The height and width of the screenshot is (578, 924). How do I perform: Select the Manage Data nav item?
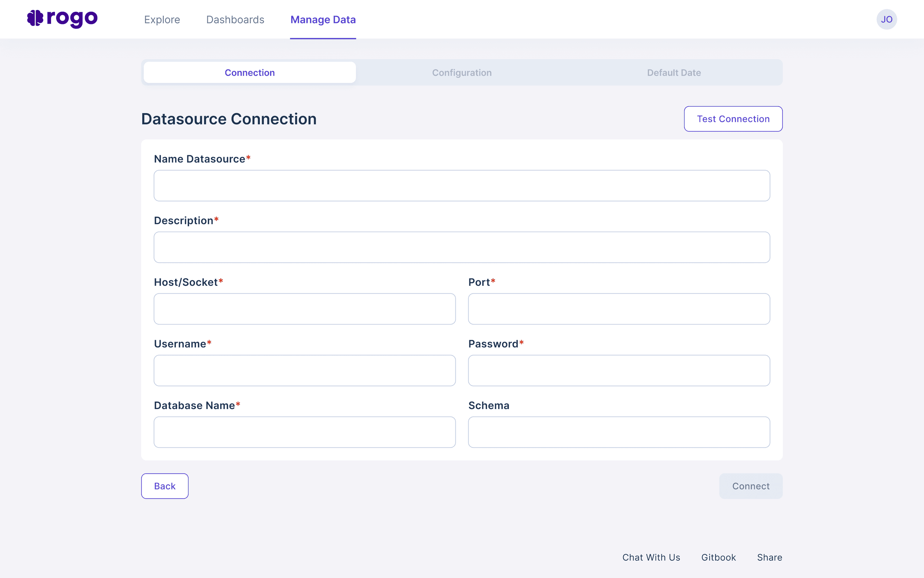(x=323, y=20)
